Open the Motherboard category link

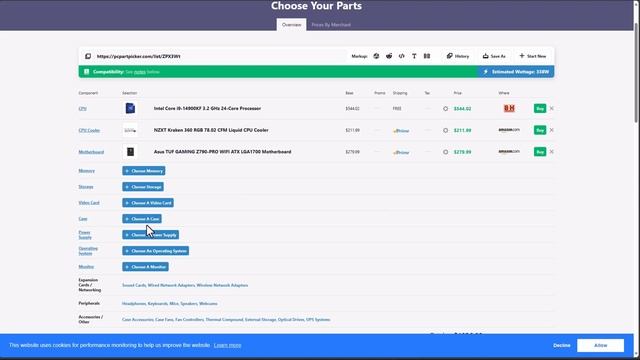[91, 152]
